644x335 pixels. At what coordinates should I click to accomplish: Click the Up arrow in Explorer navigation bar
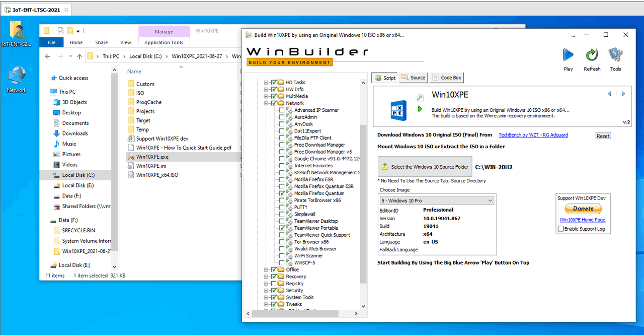79,56
